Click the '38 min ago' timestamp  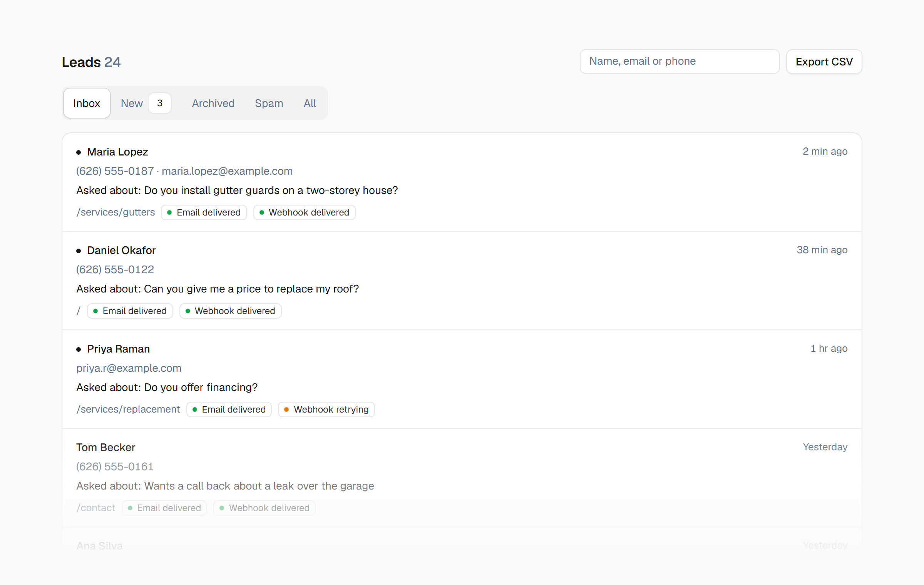point(822,250)
